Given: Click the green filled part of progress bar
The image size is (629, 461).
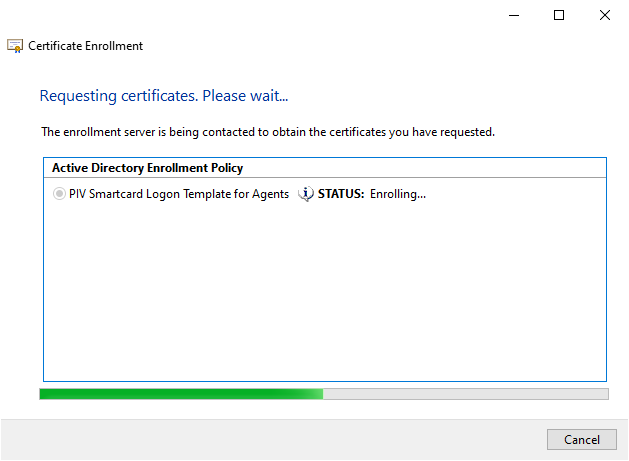Looking at the screenshot, I should (x=180, y=394).
